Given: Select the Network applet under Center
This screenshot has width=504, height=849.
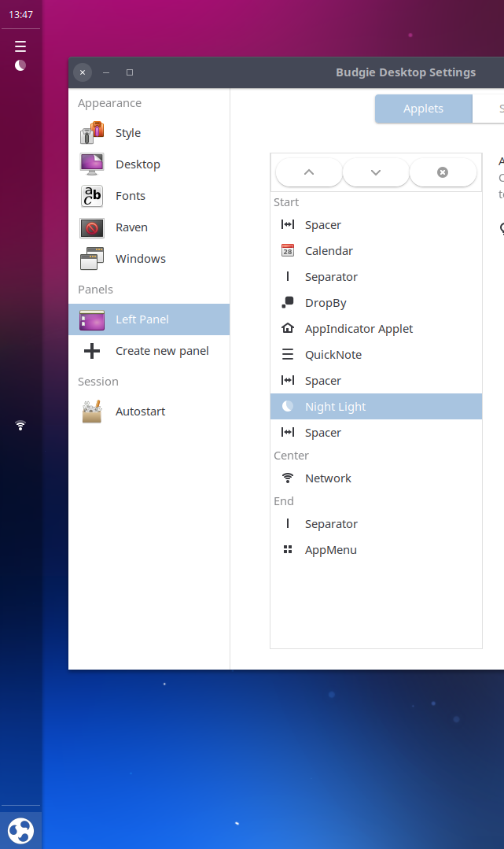Looking at the screenshot, I should [x=376, y=478].
